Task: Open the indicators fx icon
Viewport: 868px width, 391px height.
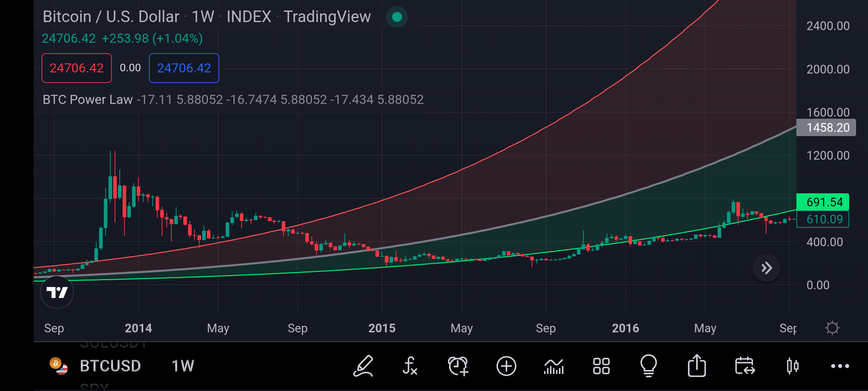Action: tap(410, 366)
